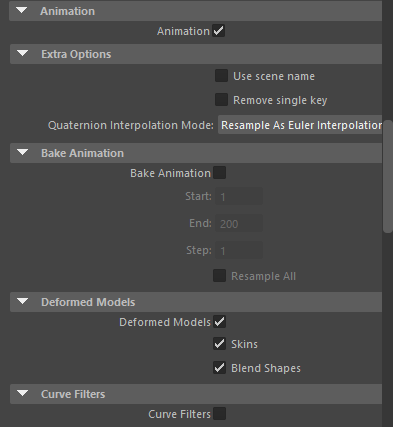Click the Step value input field

(x=239, y=250)
